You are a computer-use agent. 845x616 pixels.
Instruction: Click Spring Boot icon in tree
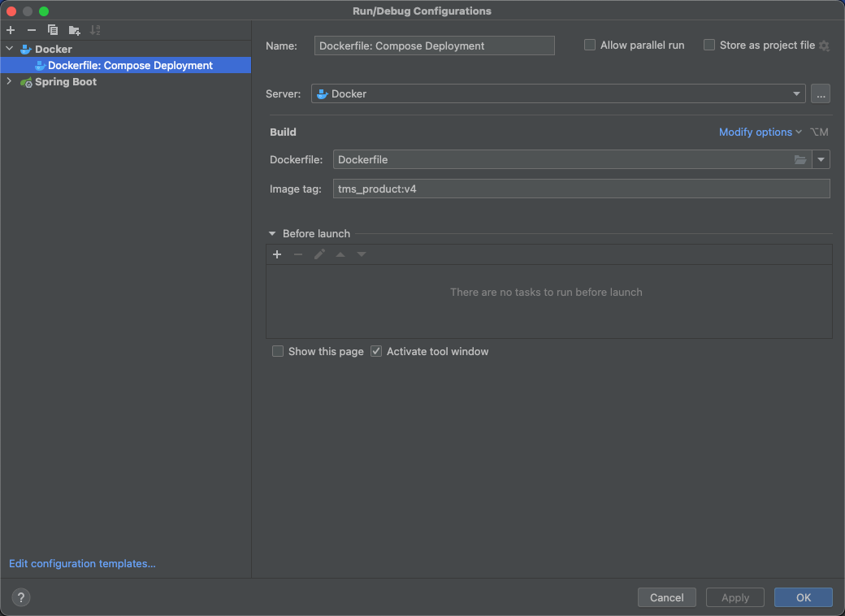pos(26,82)
